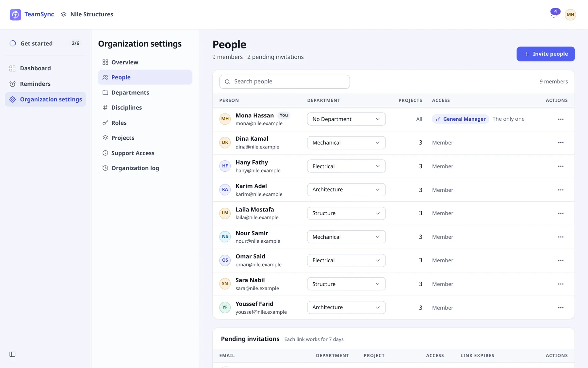Viewport: 588px width, 368px height.
Task: Open Sara Nabil's Structure department dropdown
Action: pyautogui.click(x=346, y=284)
